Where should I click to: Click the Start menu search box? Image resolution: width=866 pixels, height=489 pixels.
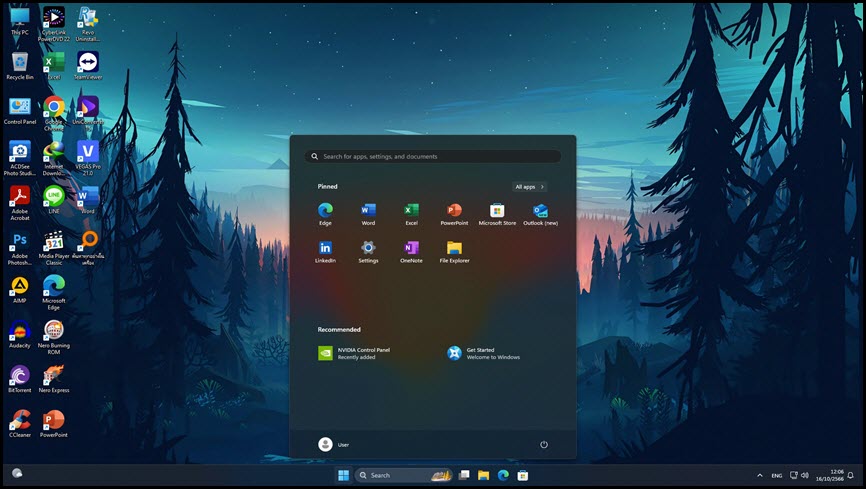click(x=433, y=156)
